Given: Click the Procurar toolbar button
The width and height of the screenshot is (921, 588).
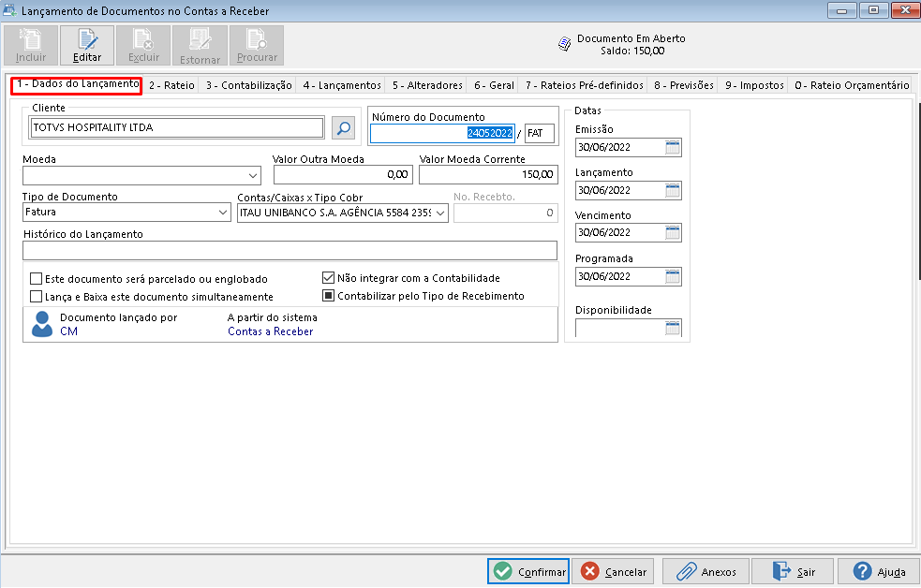Looking at the screenshot, I should click(x=257, y=45).
